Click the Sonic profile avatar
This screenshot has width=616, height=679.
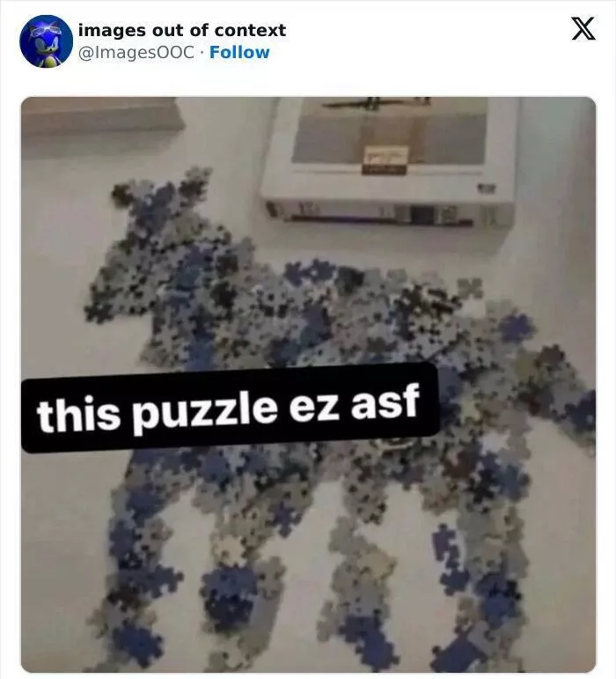47,41
